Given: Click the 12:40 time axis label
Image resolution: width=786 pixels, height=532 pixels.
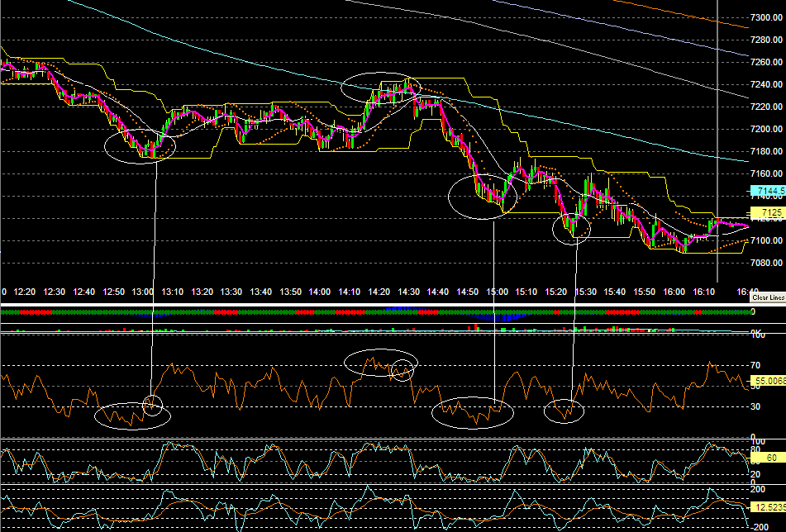Looking at the screenshot, I should pos(83,292).
